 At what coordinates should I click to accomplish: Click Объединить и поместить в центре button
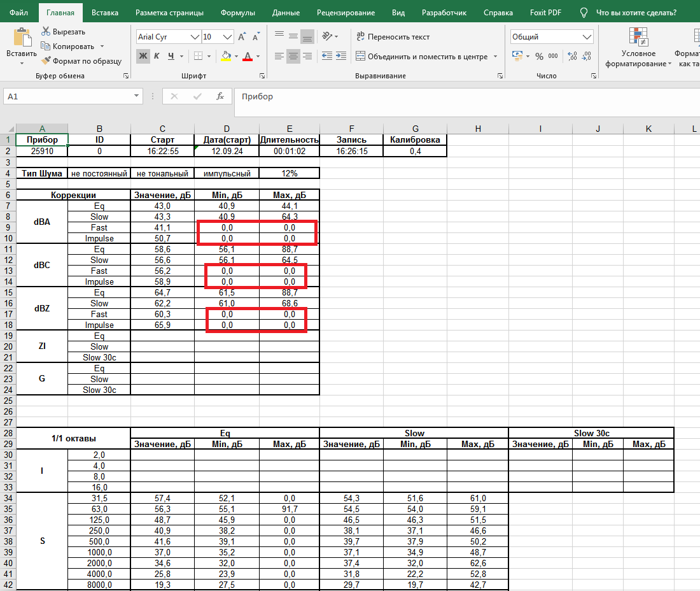coord(421,56)
